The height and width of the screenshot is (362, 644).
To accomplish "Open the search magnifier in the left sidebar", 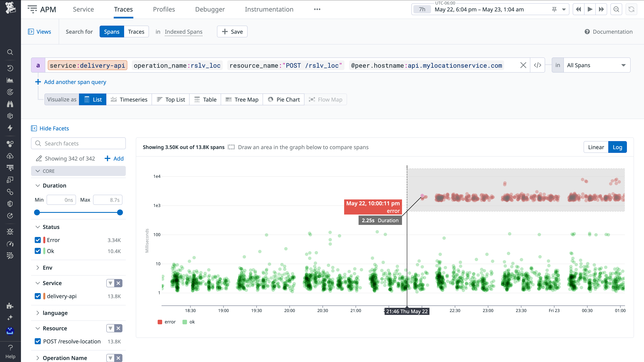I will click(10, 52).
